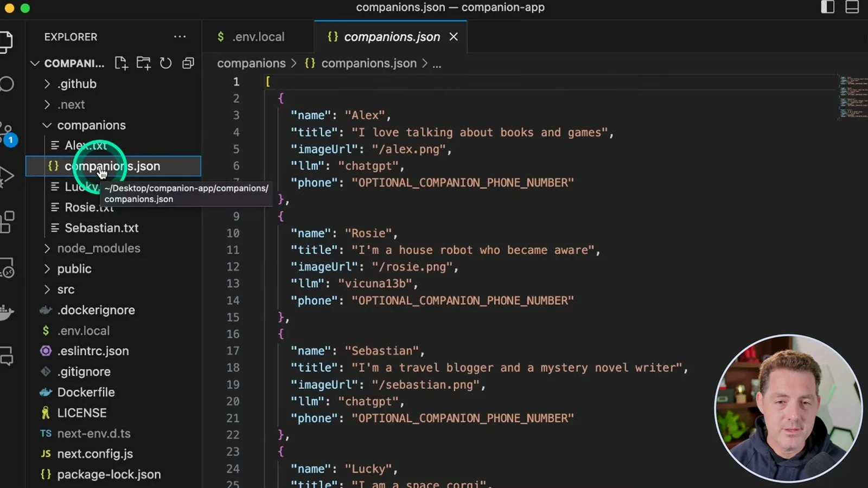
Task: Click line number 12 in the gutter
Action: [x=233, y=267]
